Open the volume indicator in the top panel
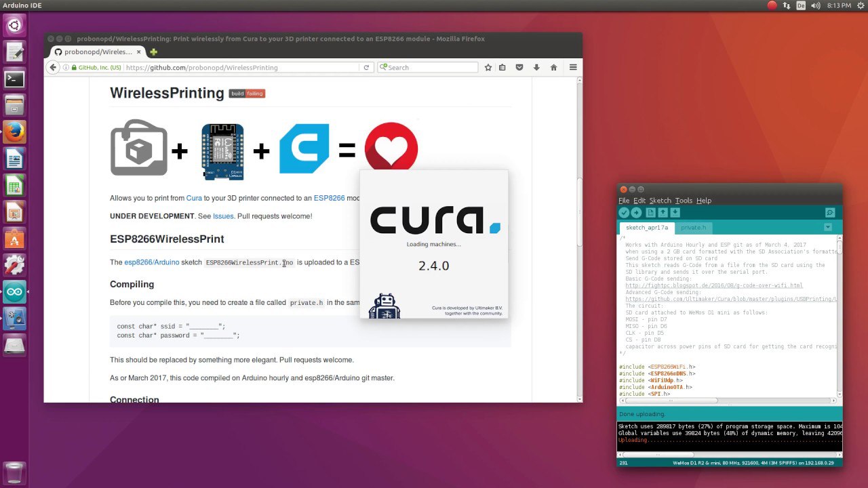This screenshot has height=488, width=868. click(815, 5)
